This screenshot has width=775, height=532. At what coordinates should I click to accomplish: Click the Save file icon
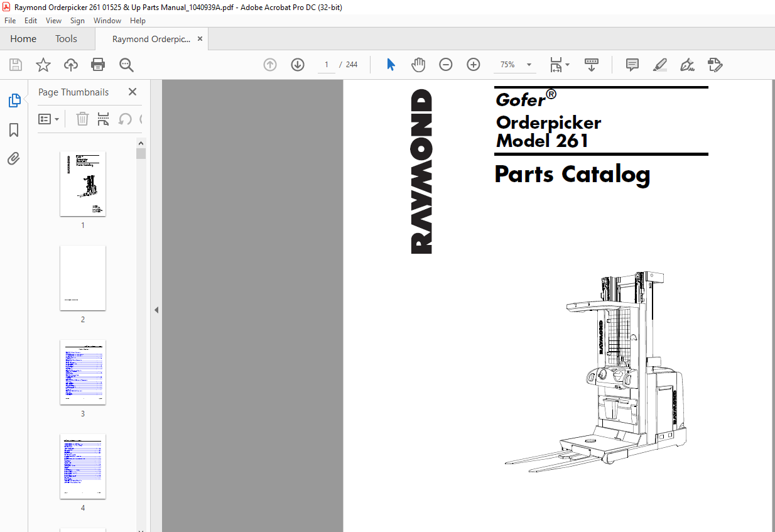pos(16,65)
